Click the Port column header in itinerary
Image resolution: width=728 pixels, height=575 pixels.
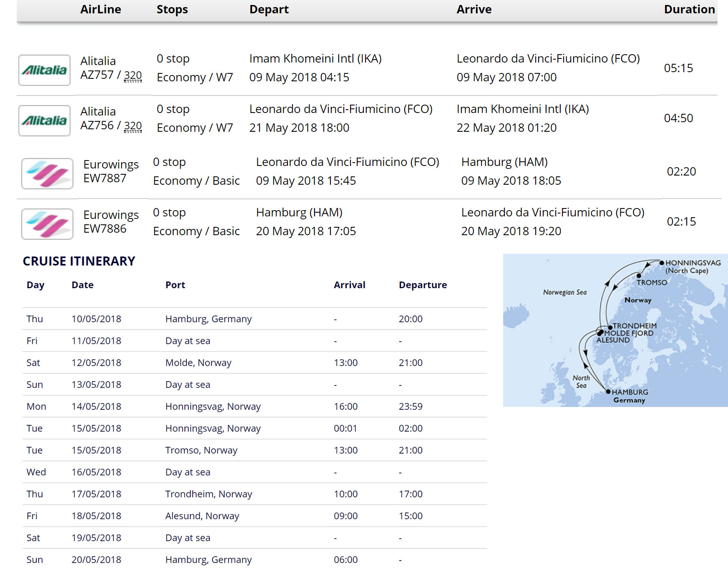175,285
